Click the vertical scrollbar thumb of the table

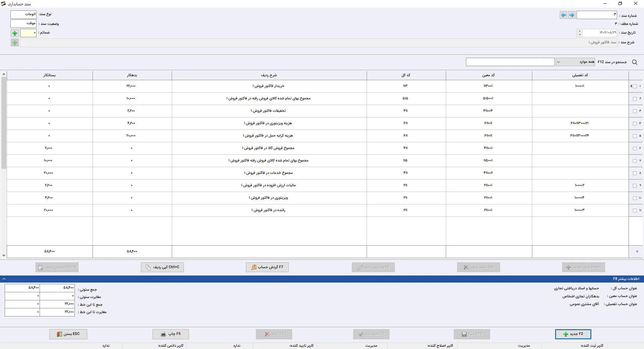pyautogui.click(x=4, y=122)
